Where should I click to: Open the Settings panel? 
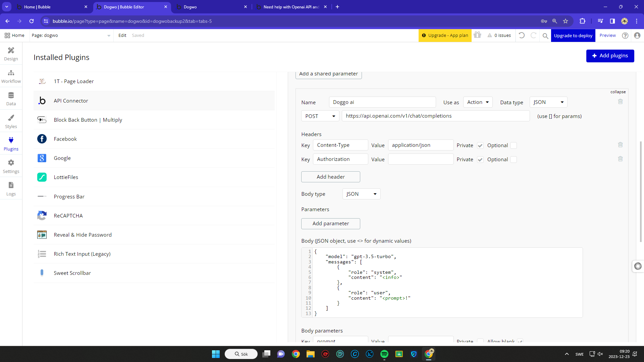[11, 166]
